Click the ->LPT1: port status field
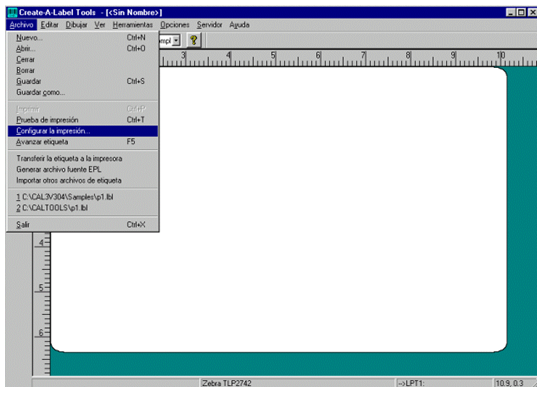Screen dimensions: 547x393 444,383
